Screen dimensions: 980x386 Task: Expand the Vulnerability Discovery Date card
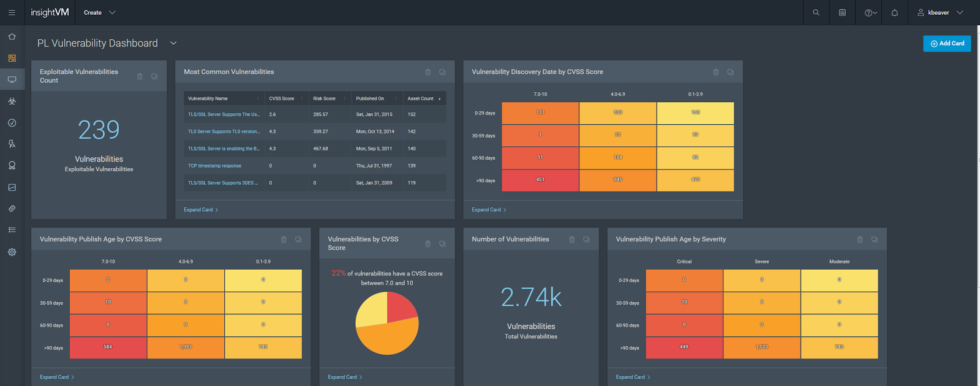(489, 210)
